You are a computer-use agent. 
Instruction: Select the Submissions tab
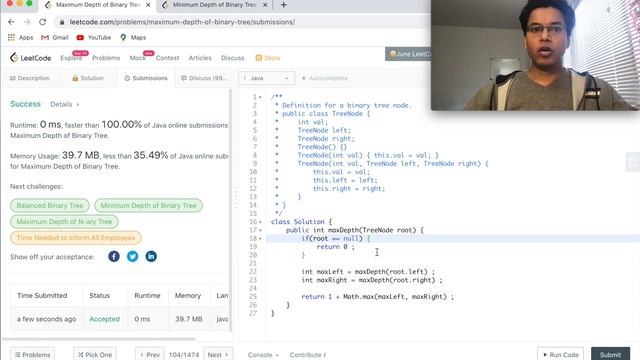pos(146,78)
